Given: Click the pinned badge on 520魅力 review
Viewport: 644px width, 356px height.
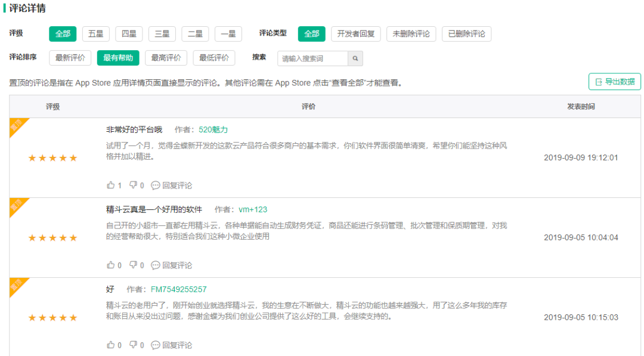Looking at the screenshot, I should coord(17,125).
